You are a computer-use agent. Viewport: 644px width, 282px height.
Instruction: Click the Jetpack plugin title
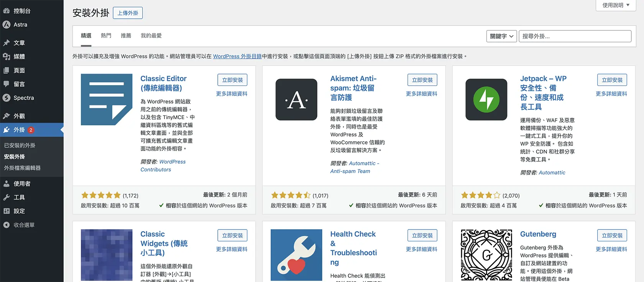[x=543, y=93]
